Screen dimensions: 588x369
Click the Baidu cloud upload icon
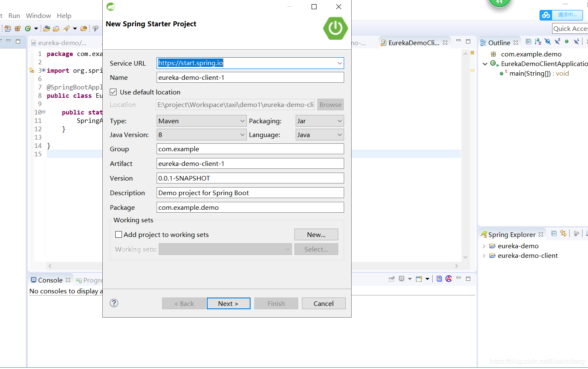(x=546, y=15)
